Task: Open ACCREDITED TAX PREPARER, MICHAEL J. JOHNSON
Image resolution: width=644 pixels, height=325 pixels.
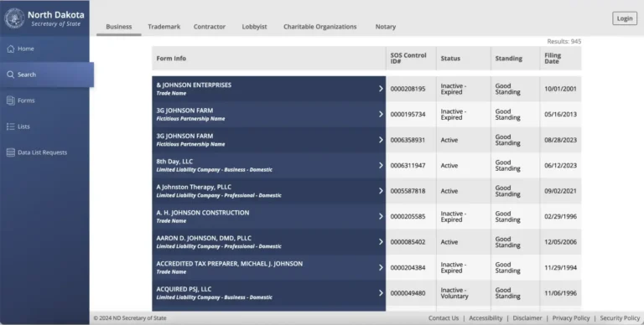Action: click(x=268, y=267)
